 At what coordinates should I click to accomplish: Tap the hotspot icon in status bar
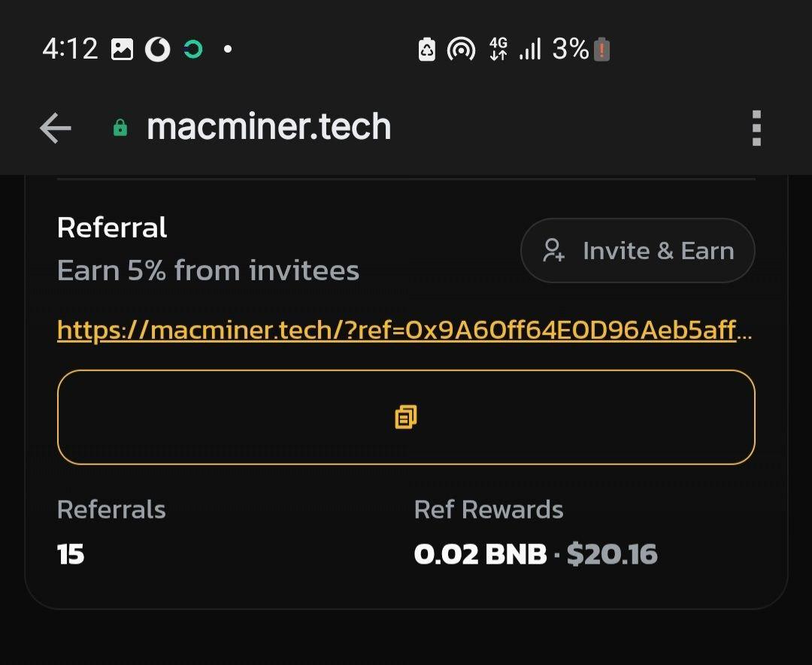(461, 50)
